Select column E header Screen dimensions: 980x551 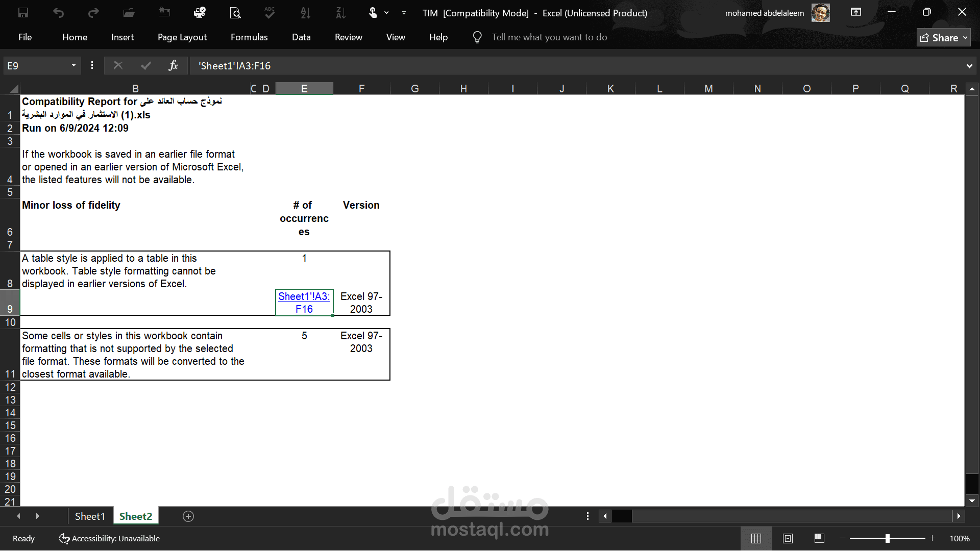[x=304, y=89]
